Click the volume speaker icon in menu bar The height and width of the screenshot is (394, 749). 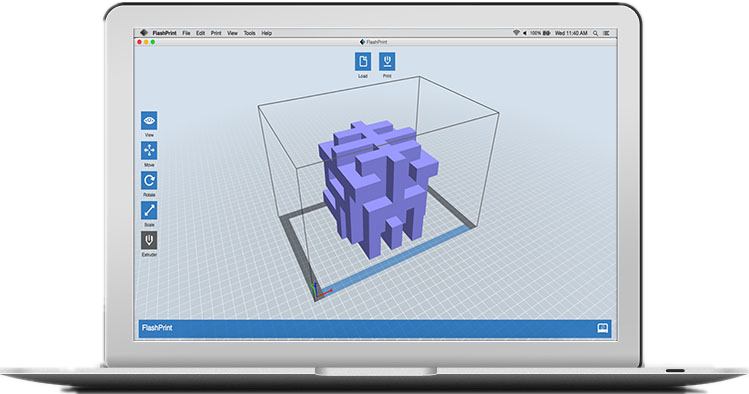pyautogui.click(x=524, y=33)
